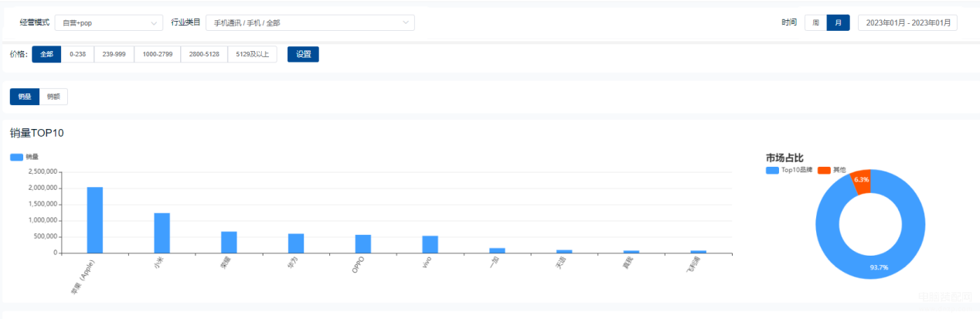Viewport: 980px width, 319px height.
Task: Click the 苹果 (Apple) sales bar
Action: [x=94, y=220]
